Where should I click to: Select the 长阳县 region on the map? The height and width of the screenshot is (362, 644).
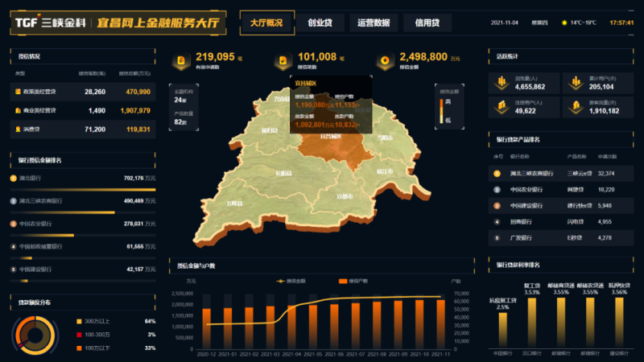point(283,173)
